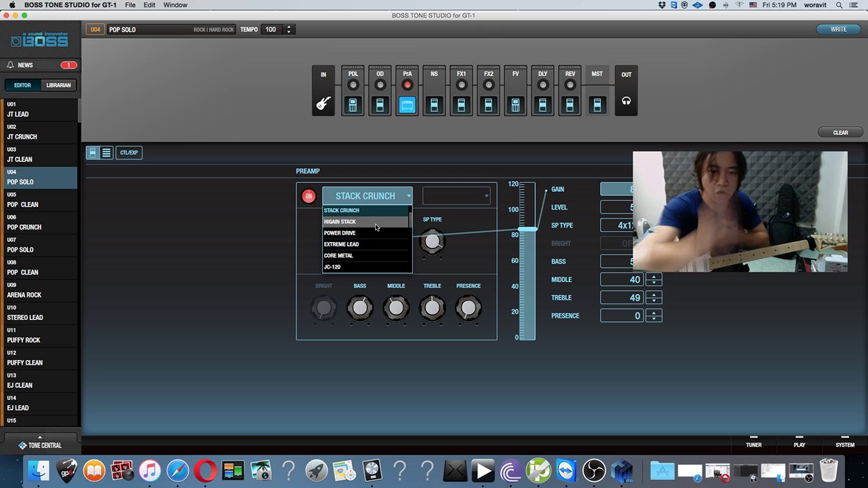Open the STACK CRUNCH preamp type dropdown
The width and height of the screenshot is (868, 488).
(x=367, y=196)
